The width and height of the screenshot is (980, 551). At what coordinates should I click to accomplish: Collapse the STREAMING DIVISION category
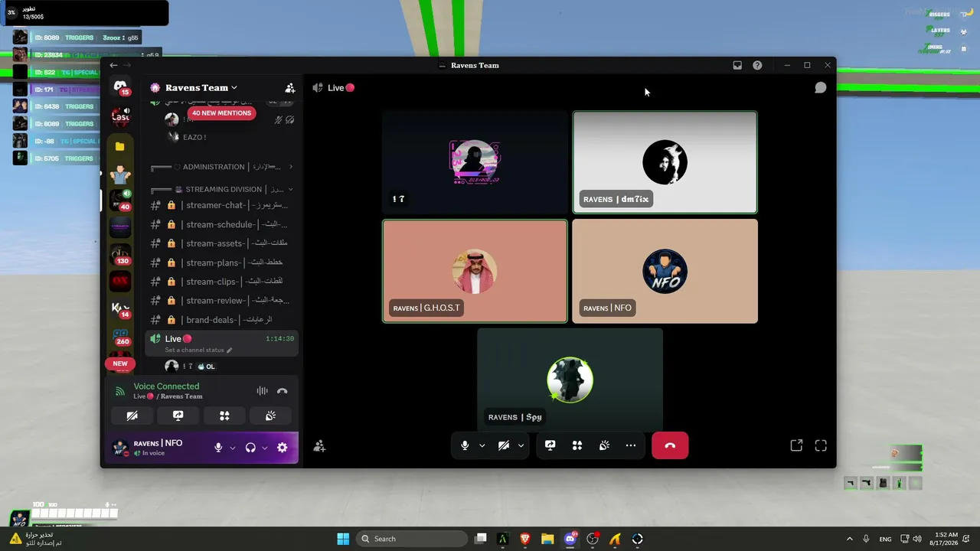222,189
